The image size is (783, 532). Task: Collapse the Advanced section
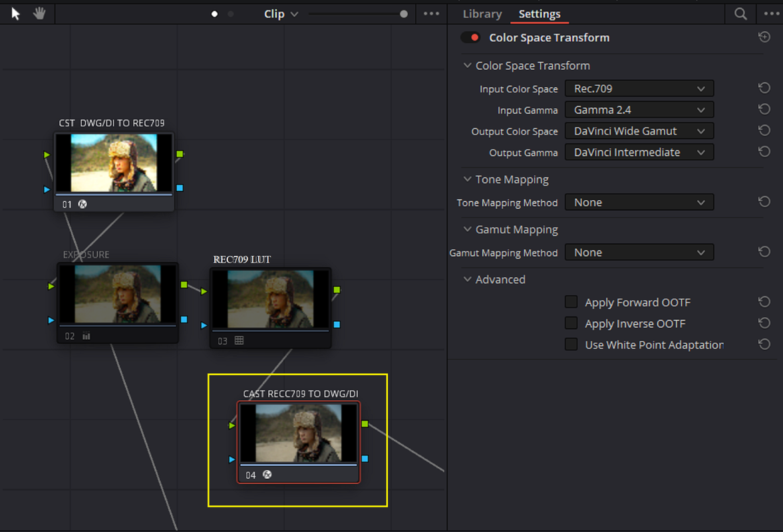pos(468,279)
